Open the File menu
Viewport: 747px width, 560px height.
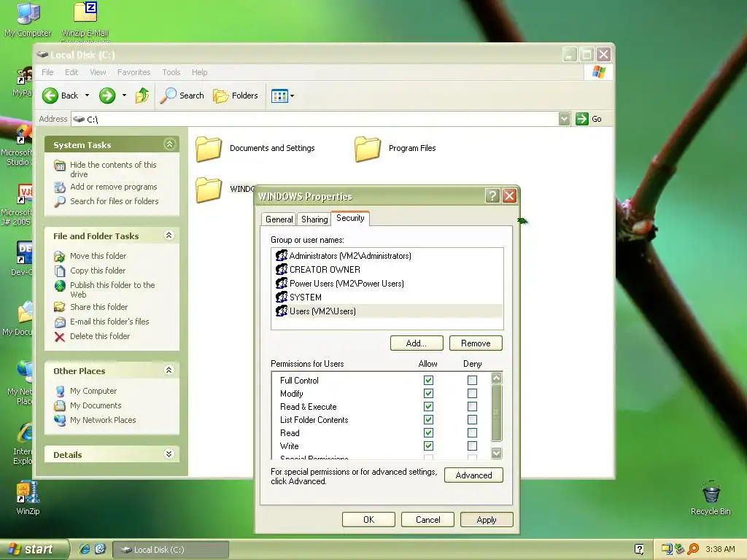(x=47, y=72)
